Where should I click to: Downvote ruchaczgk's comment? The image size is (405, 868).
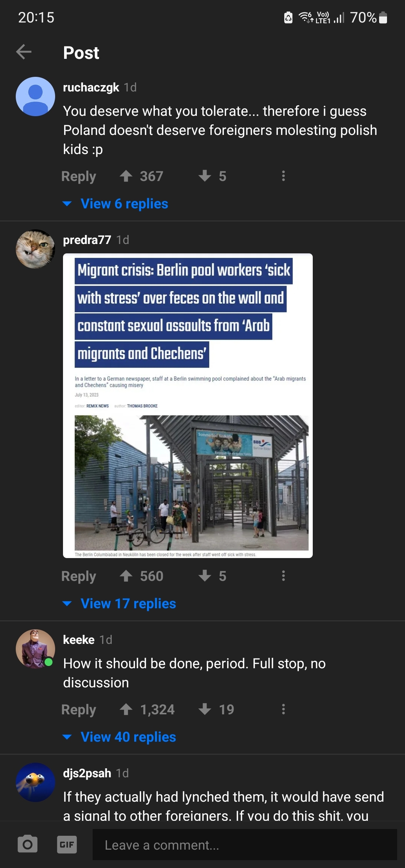point(205,176)
